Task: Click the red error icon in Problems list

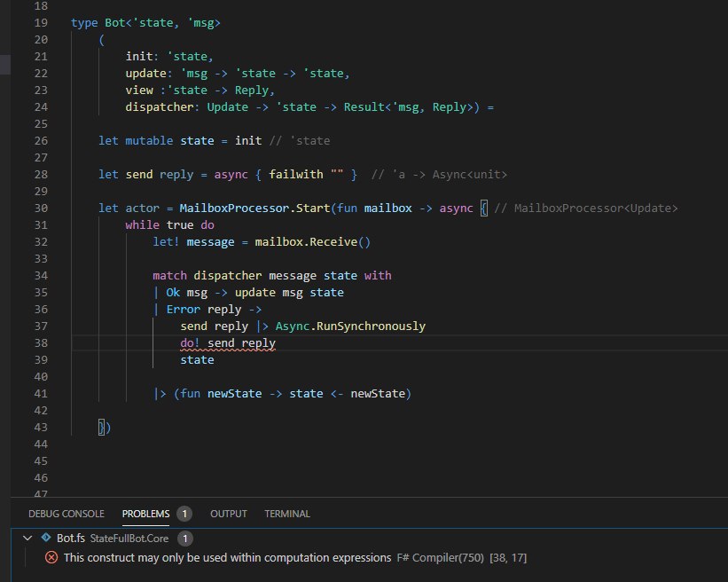Action: tap(51, 558)
